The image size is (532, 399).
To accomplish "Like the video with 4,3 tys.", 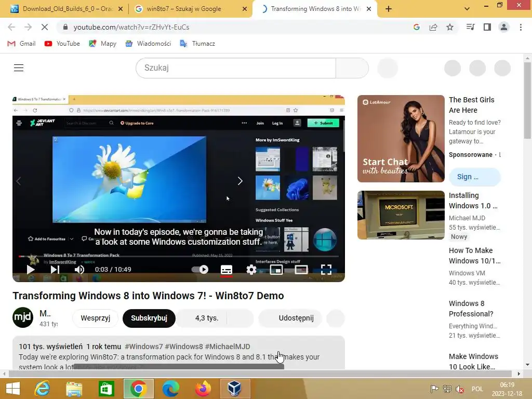I will pos(202,318).
